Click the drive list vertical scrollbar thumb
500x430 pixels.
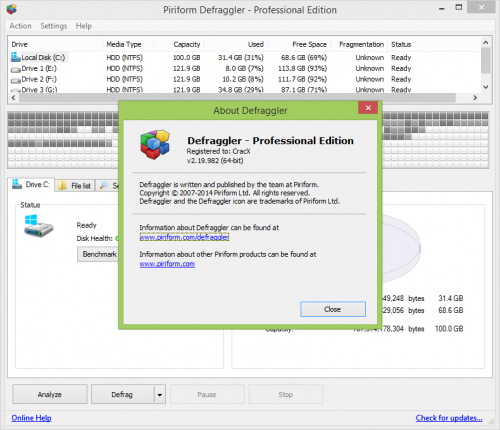point(486,60)
